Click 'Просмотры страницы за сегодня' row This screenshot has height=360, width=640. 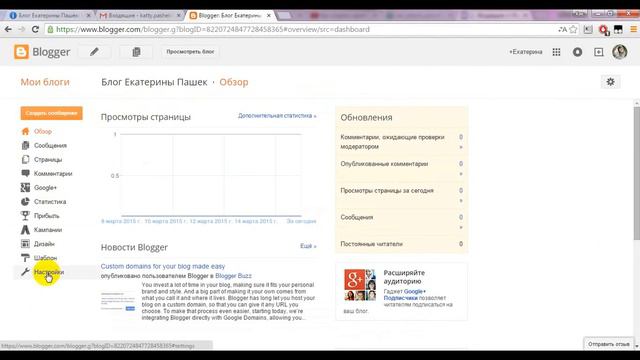(x=402, y=195)
